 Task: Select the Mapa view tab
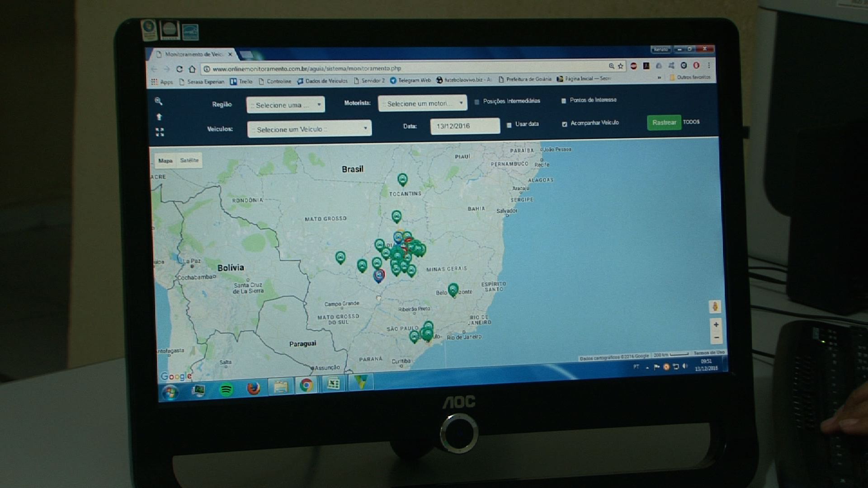click(165, 160)
